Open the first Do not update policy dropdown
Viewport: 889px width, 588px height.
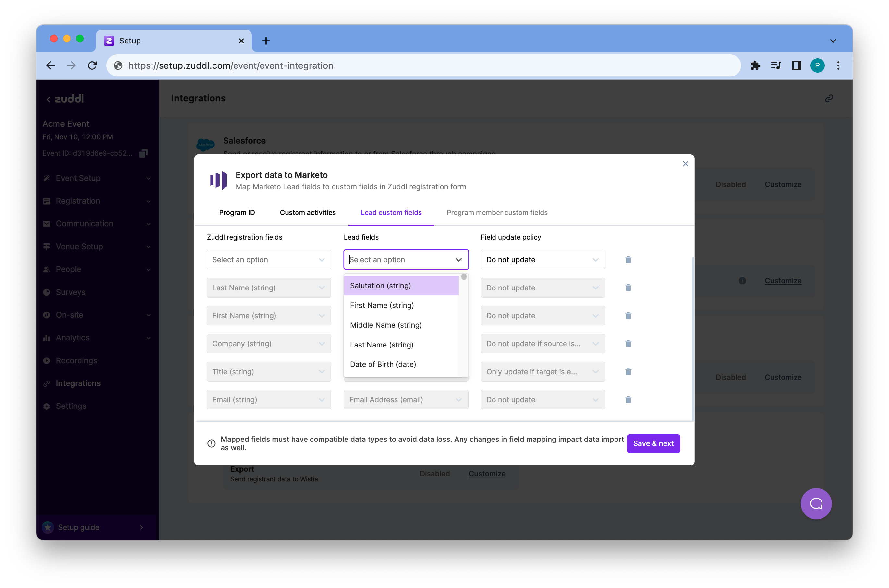[x=542, y=260]
